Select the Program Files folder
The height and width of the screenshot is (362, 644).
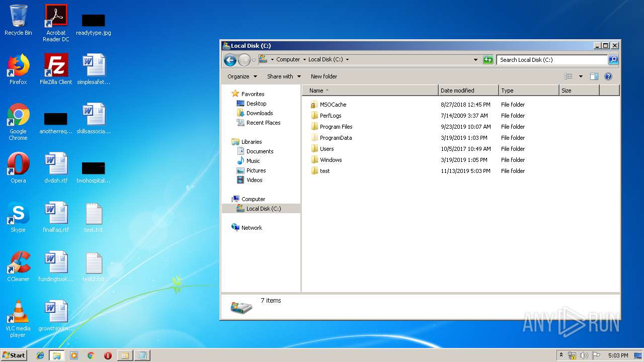coord(336,127)
